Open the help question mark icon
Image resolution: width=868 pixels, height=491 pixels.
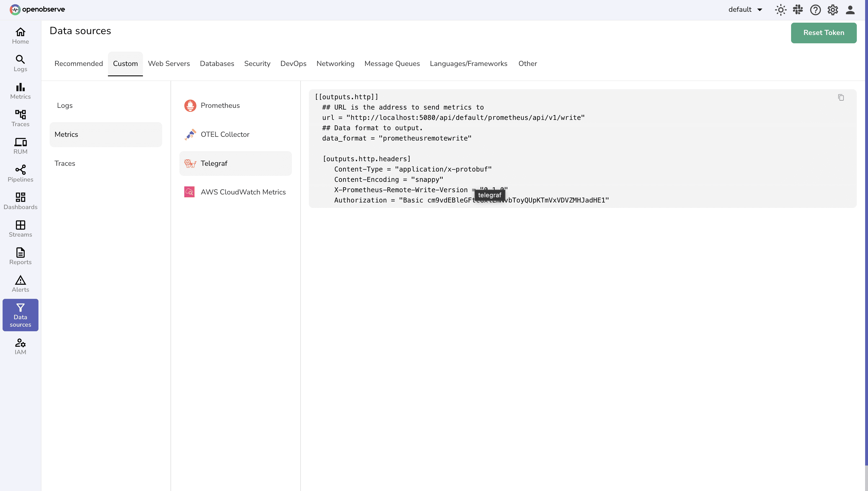click(815, 10)
